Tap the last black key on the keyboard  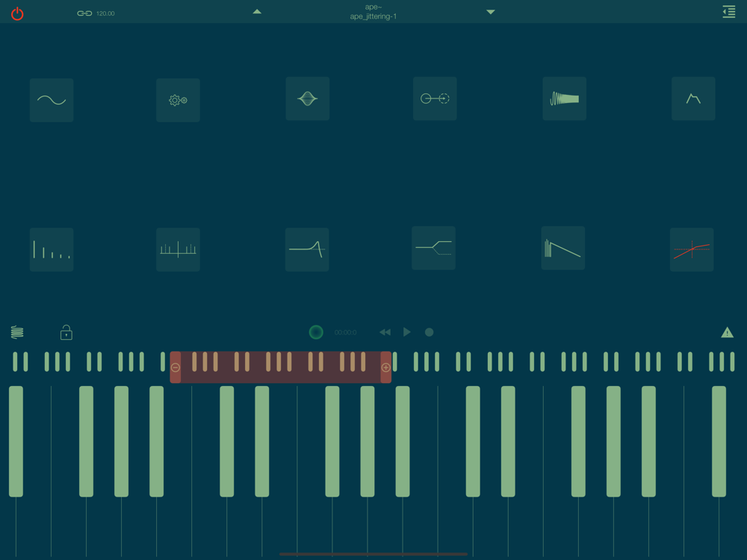point(719,441)
